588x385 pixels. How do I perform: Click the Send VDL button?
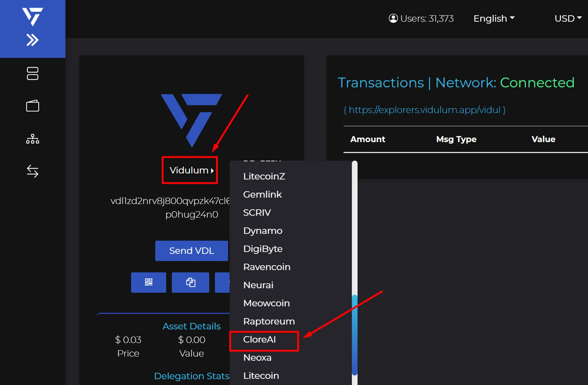pyautogui.click(x=192, y=251)
